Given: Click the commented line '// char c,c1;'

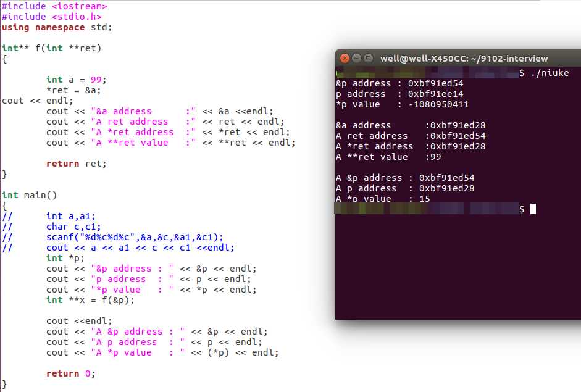Looking at the screenshot, I should pyautogui.click(x=51, y=227).
